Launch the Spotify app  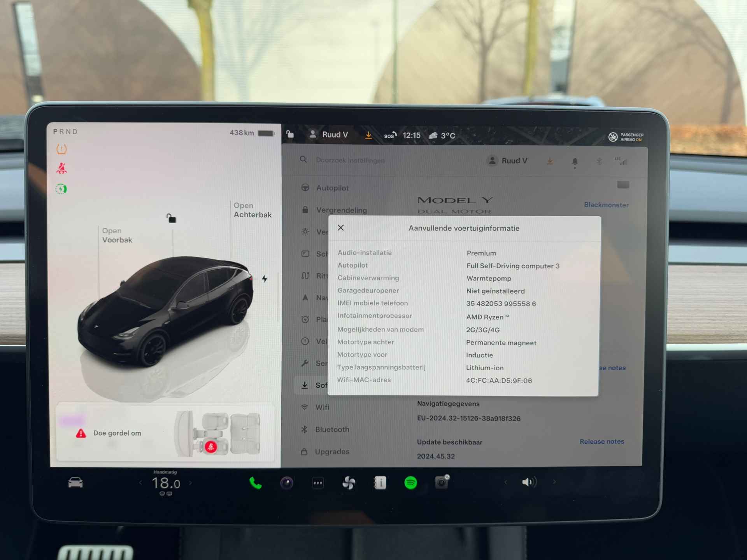pos(411,483)
